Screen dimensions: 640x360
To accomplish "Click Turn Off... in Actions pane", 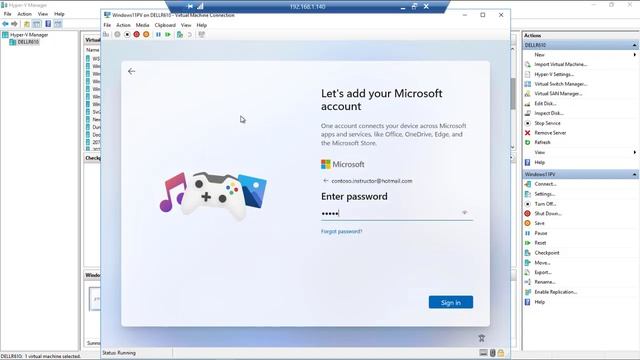I will (545, 204).
